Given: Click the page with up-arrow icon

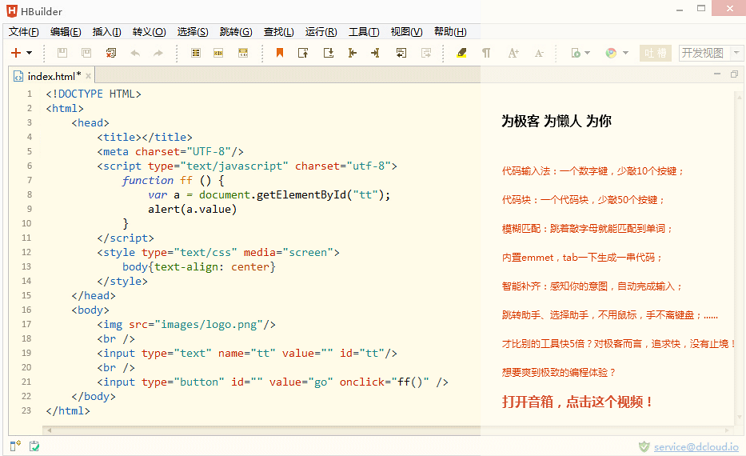Looking at the screenshot, I should click(x=303, y=53).
